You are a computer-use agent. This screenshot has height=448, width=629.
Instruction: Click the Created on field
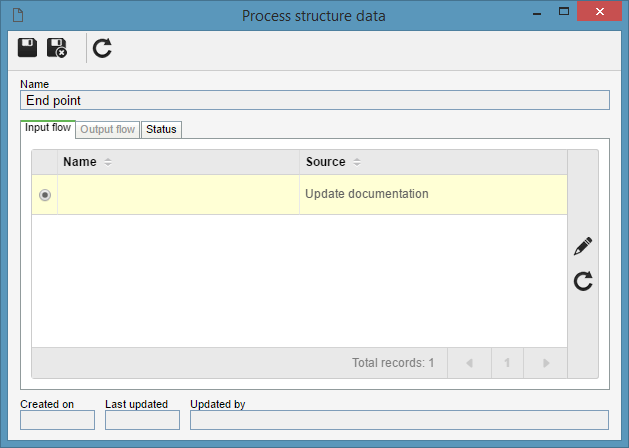tap(57, 420)
